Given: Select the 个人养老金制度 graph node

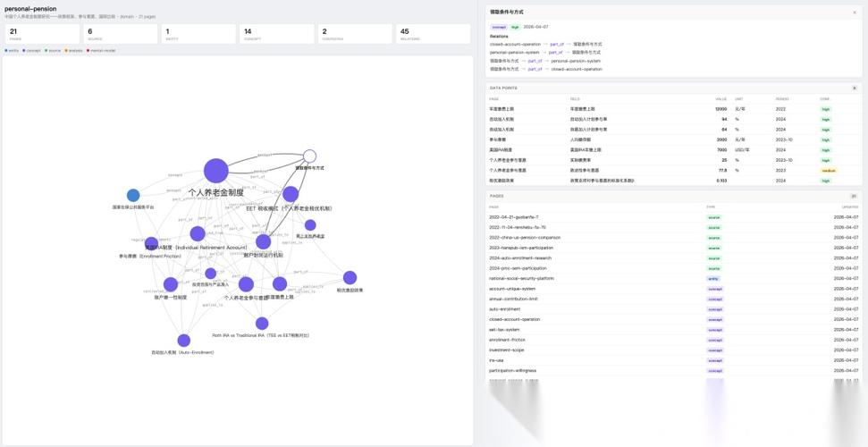Looking at the screenshot, I should coord(216,171).
